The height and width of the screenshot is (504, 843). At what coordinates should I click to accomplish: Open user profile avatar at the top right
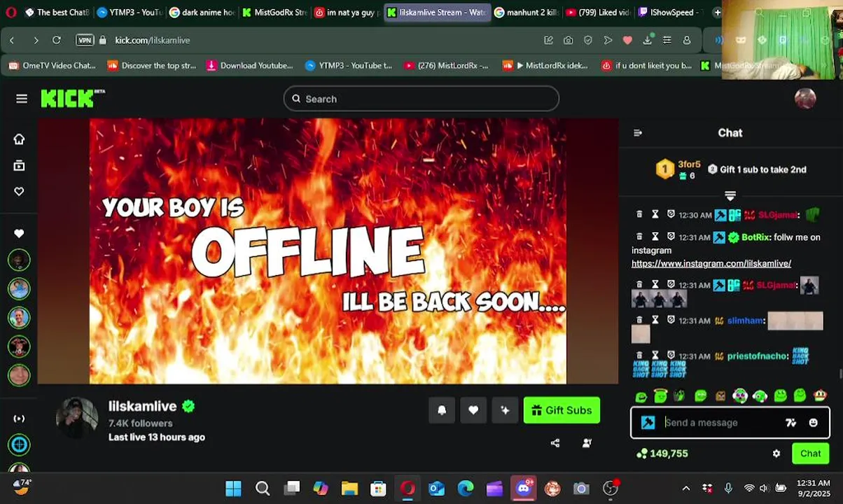(x=805, y=99)
